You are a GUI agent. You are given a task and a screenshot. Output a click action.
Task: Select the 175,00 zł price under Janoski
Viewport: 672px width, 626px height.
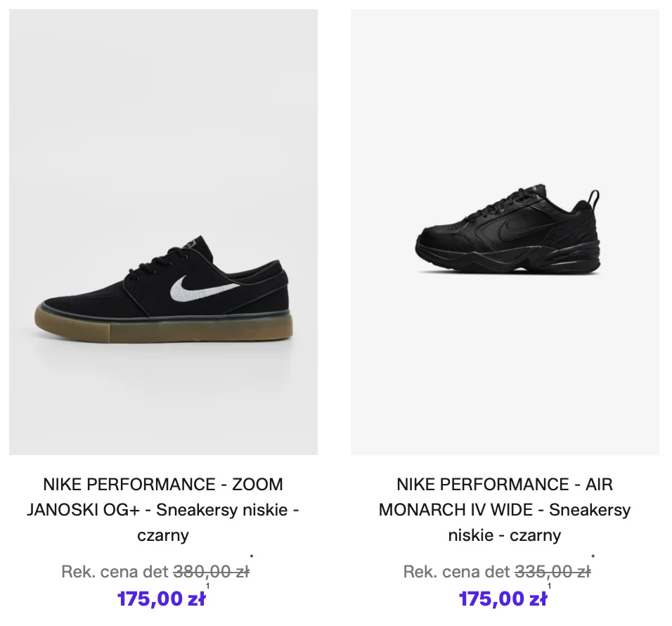point(161,599)
